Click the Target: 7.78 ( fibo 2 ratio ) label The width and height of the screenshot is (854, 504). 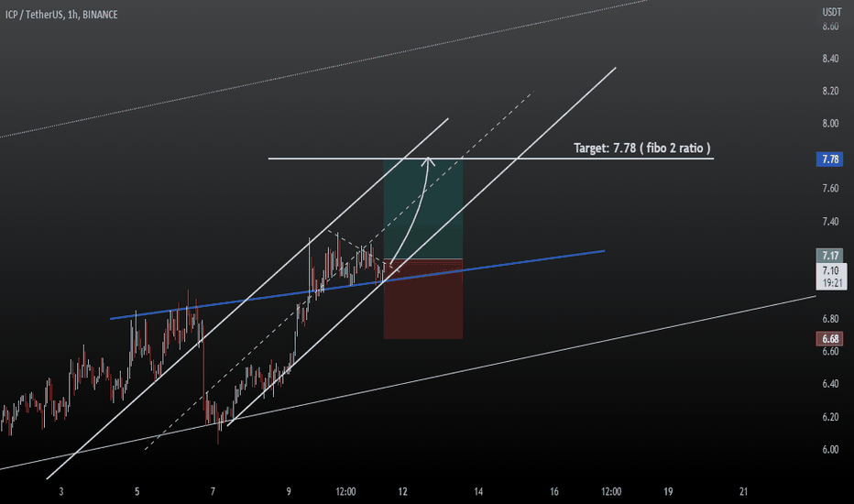coord(642,148)
